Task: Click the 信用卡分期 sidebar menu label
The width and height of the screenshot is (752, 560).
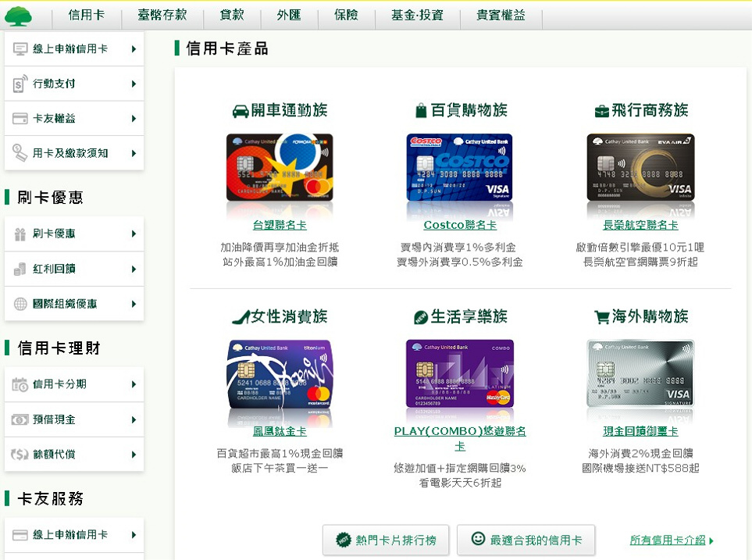Action: click(59, 384)
